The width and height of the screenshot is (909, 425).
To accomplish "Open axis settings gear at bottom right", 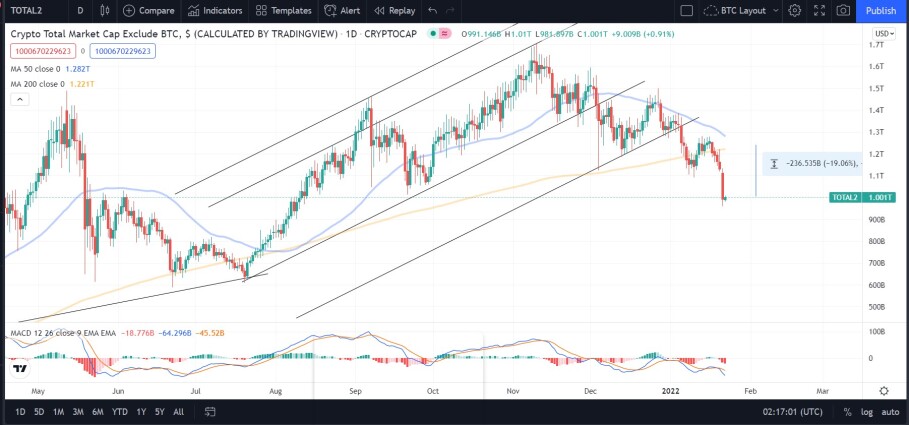I will tap(883, 391).
